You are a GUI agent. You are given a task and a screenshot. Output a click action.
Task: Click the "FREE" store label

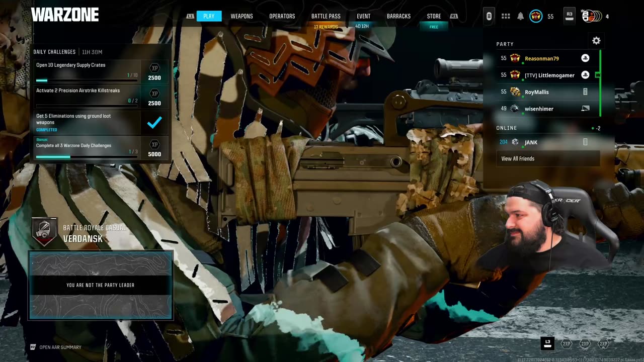(434, 27)
